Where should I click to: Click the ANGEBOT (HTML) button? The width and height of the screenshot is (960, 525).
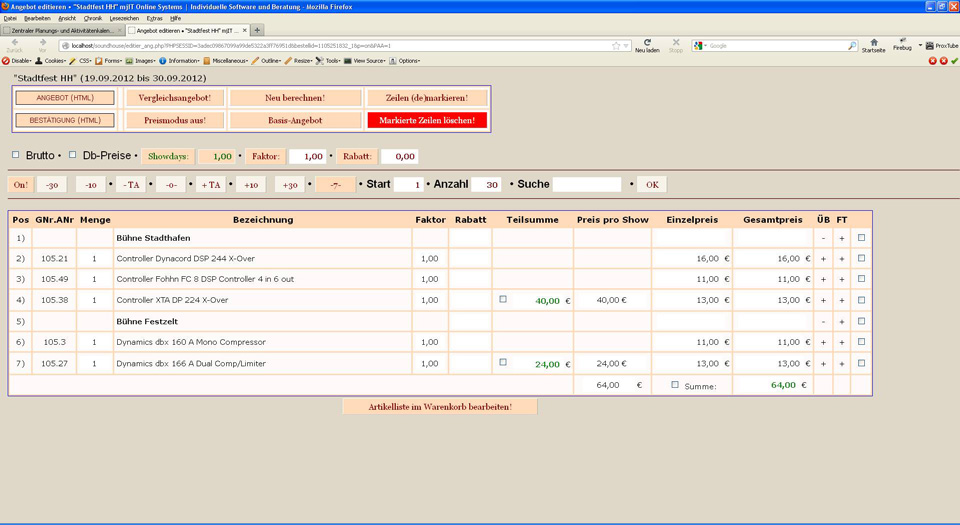point(65,98)
